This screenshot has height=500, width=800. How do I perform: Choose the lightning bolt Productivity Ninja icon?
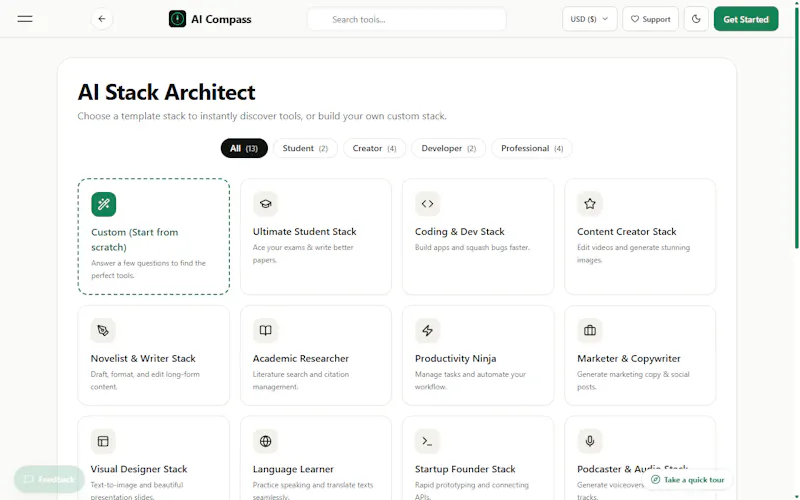(x=428, y=331)
